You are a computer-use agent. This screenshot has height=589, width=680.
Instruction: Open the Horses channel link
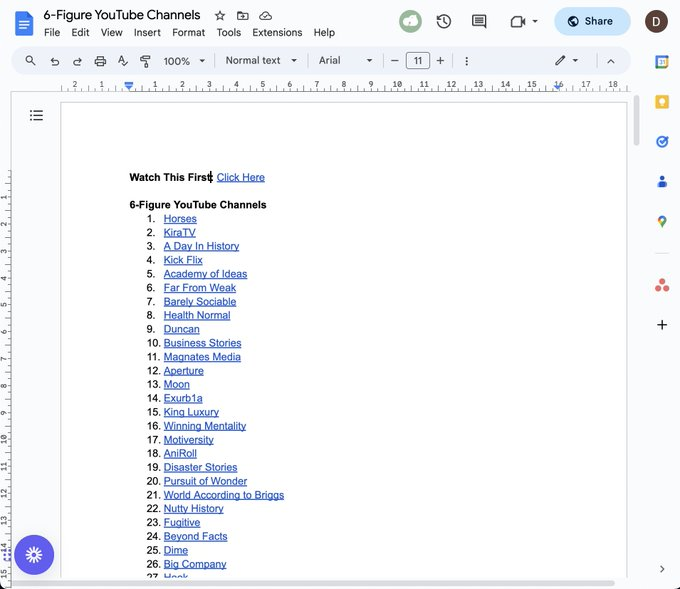pyautogui.click(x=180, y=219)
